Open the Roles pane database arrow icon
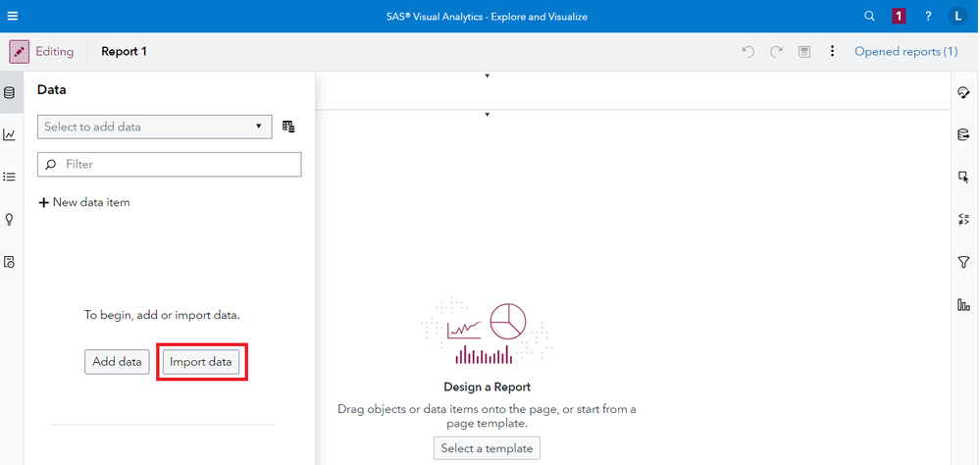Screen dimensions: 980x465 pos(963,135)
